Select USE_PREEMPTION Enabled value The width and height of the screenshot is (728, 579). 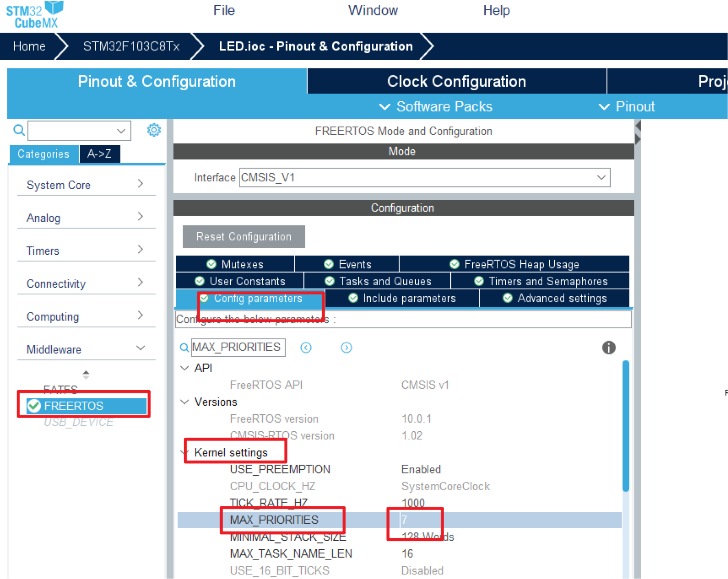point(421,469)
